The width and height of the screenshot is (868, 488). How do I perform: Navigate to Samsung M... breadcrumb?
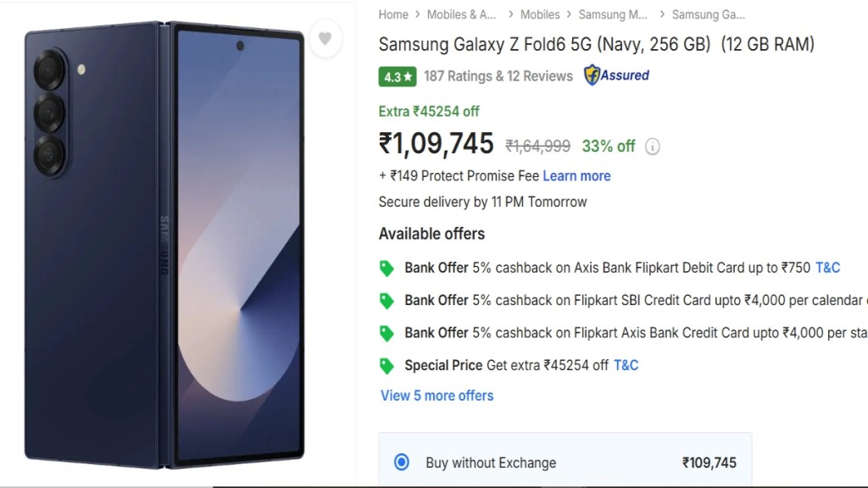click(613, 14)
